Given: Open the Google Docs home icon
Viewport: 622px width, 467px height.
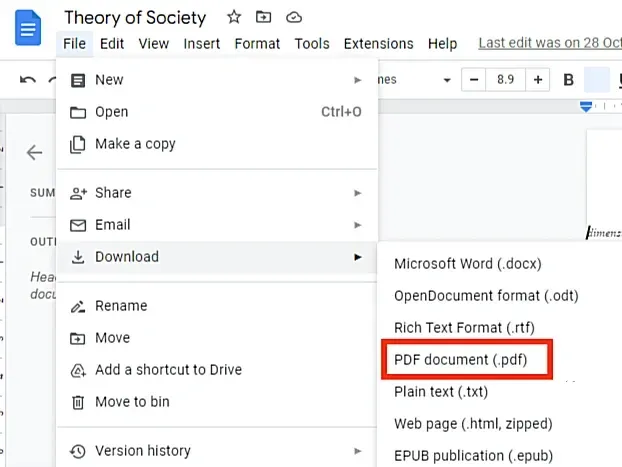Looking at the screenshot, I should coord(28,28).
